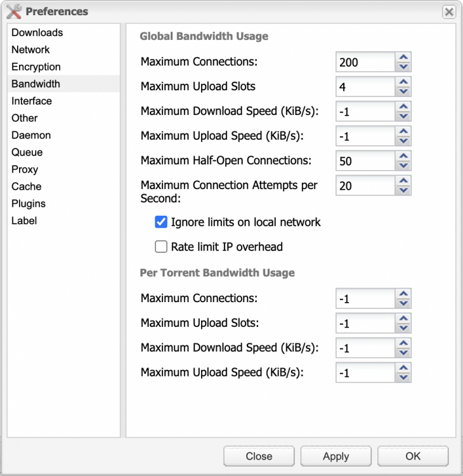The width and height of the screenshot is (463, 476).
Task: Click the global Maximum Upload Speed input field
Action: tap(365, 136)
